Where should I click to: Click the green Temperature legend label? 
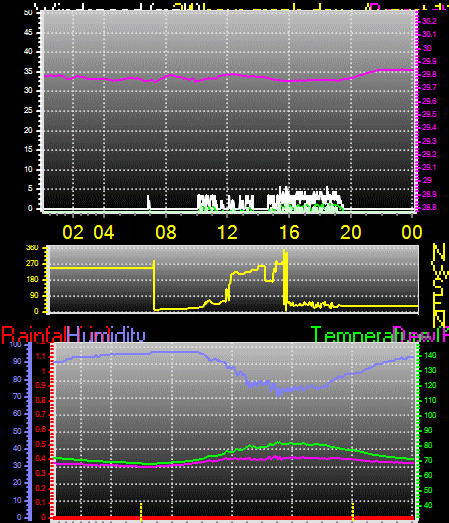coord(352,335)
